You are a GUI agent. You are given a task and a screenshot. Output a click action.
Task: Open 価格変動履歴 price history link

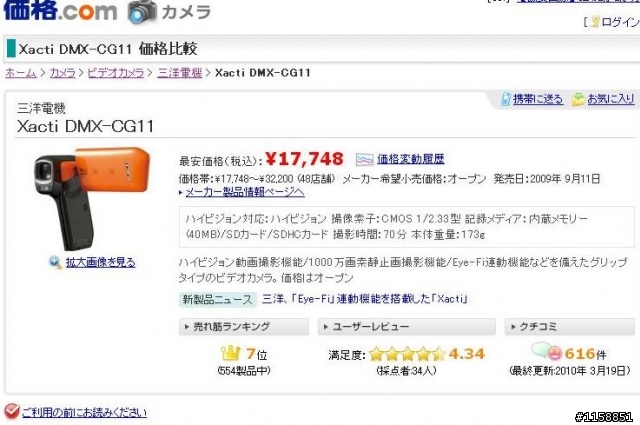(411, 159)
